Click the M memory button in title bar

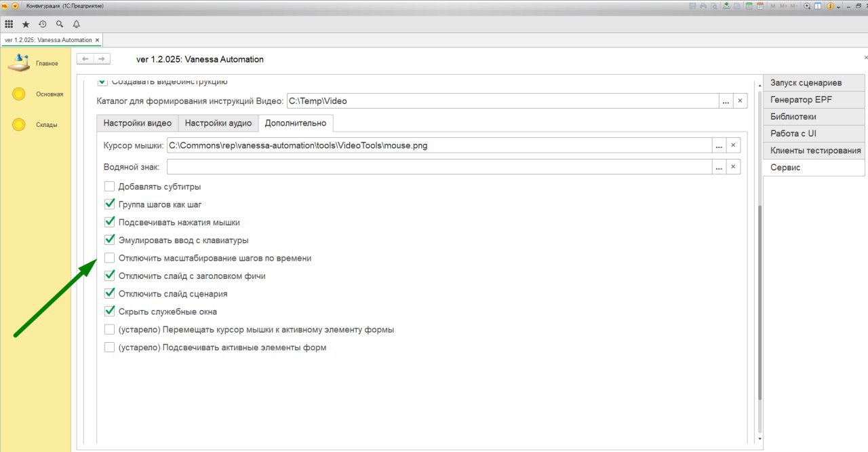click(x=772, y=6)
